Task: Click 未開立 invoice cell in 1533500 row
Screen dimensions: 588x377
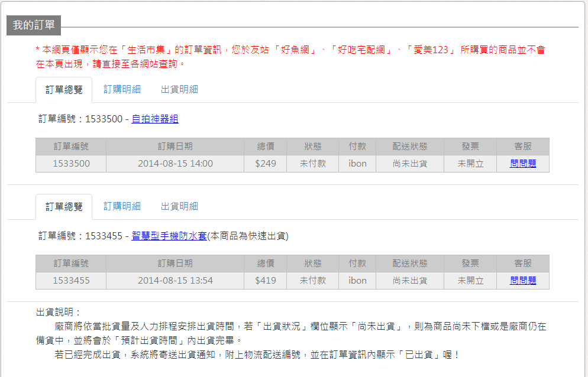Action: [470, 164]
